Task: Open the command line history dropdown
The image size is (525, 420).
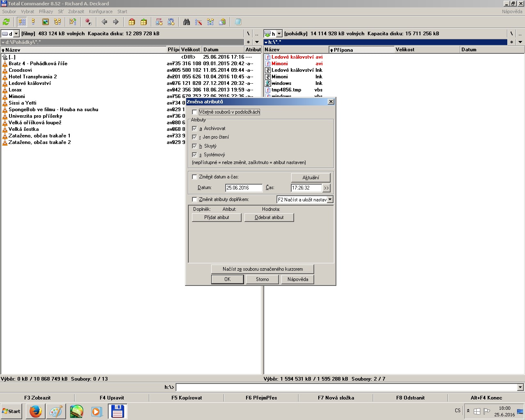Action: click(x=520, y=387)
